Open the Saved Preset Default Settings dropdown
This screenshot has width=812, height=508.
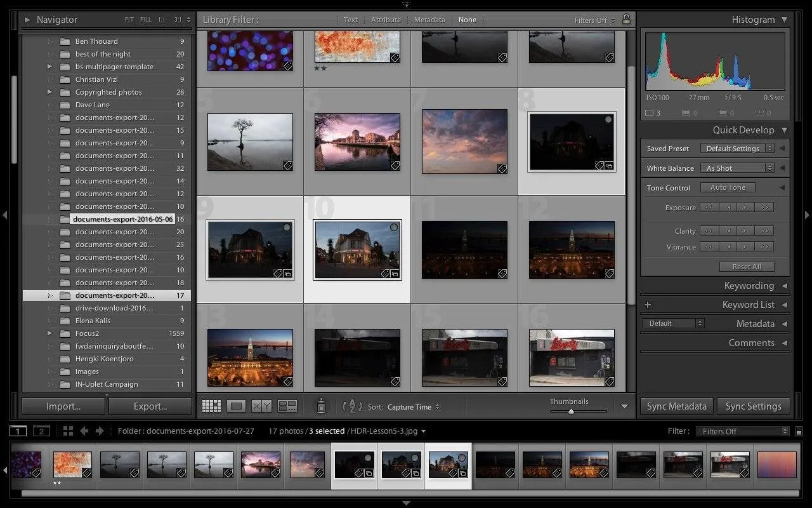(x=737, y=149)
